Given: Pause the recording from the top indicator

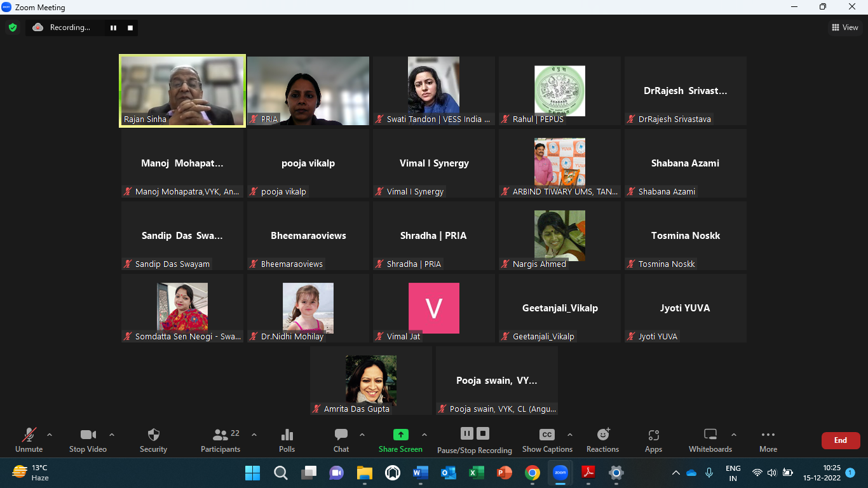Looking at the screenshot, I should pyautogui.click(x=113, y=28).
